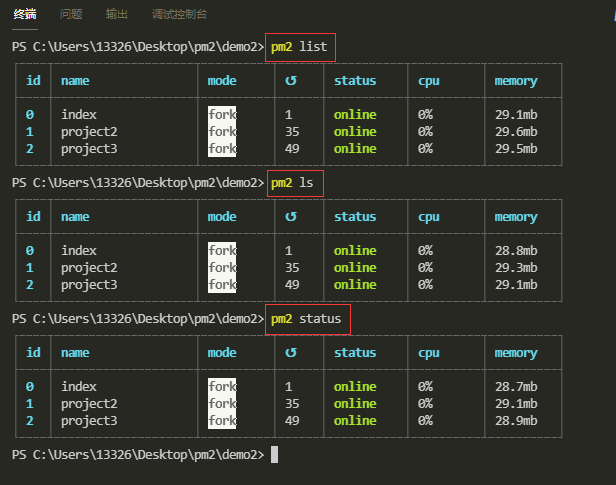616x485 pixels.
Task: Click 'mode' header in pm2 ls table
Action: [222, 216]
